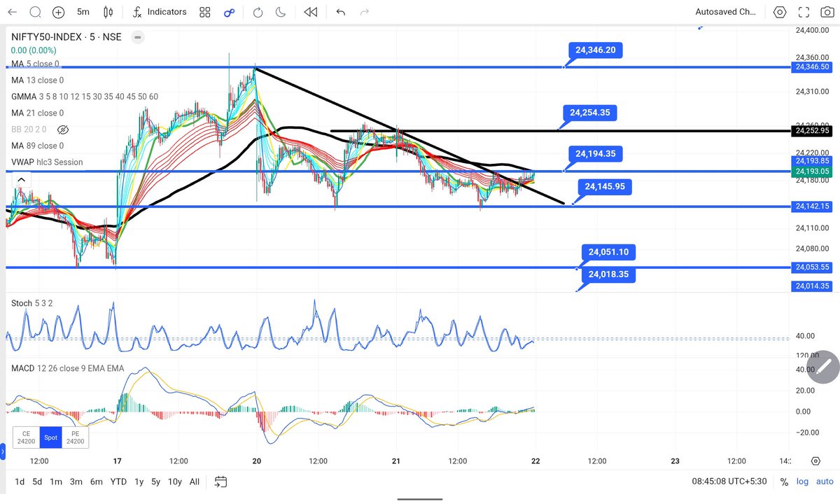The width and height of the screenshot is (840, 504).
Task: Set range to 3m
Action: 76,482
